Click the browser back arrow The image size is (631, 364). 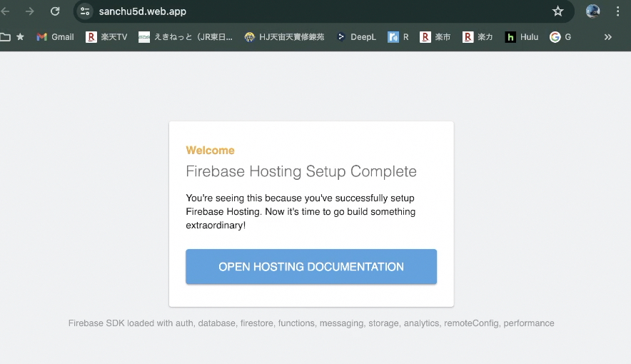pos(6,11)
